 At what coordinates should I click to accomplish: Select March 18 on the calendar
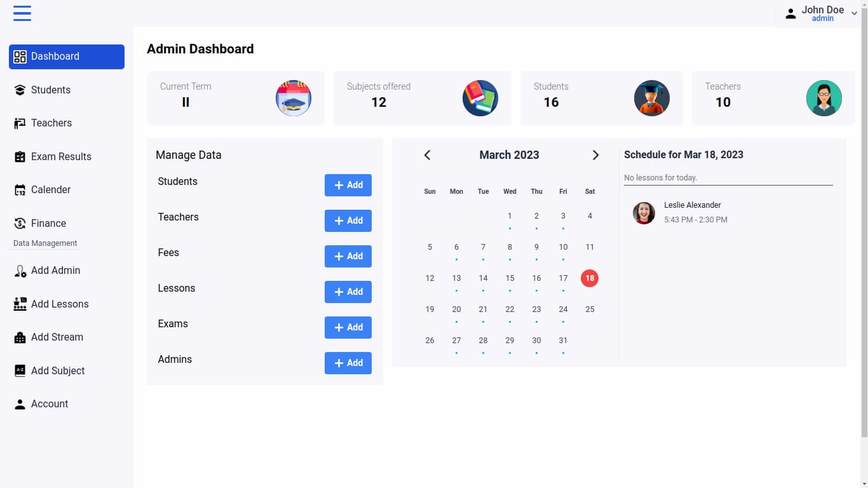(590, 278)
